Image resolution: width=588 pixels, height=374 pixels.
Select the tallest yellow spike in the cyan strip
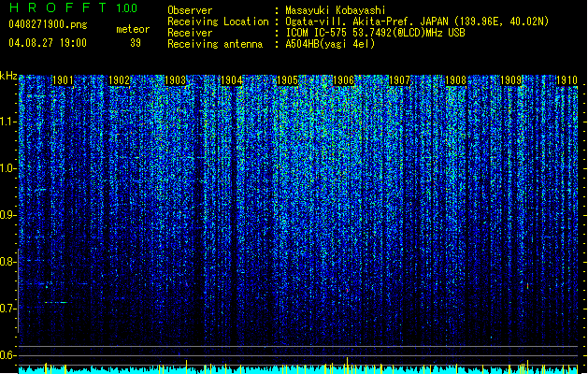pyautogui.click(x=347, y=366)
